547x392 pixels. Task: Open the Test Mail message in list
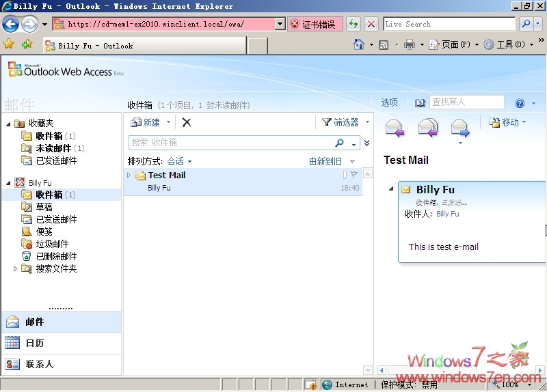tap(243, 182)
